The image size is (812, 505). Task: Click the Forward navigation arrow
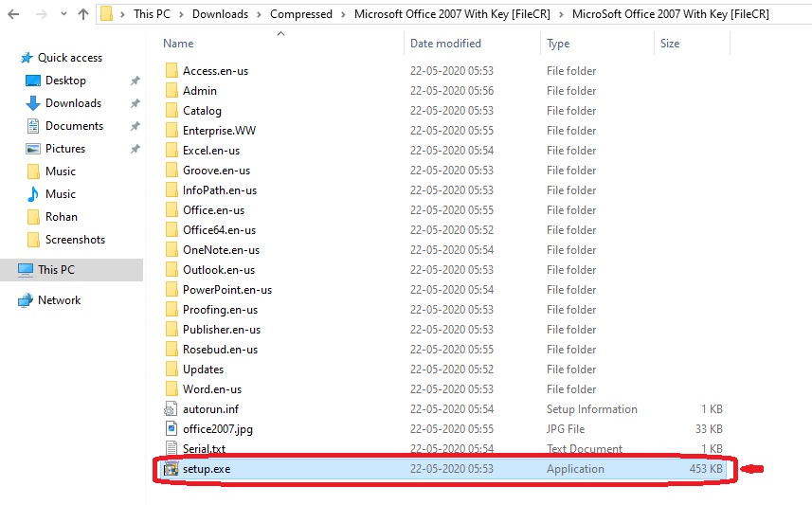pos(41,14)
